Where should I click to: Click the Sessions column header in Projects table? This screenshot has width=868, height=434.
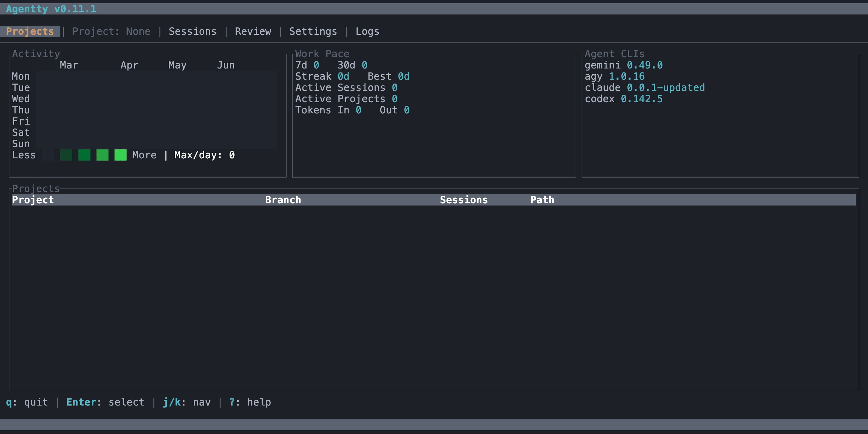(x=464, y=200)
